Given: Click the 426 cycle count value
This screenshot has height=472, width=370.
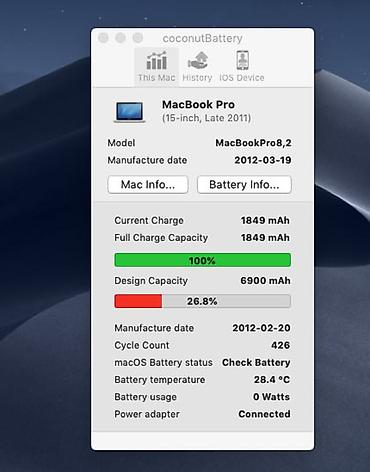Looking at the screenshot, I should 280,345.
